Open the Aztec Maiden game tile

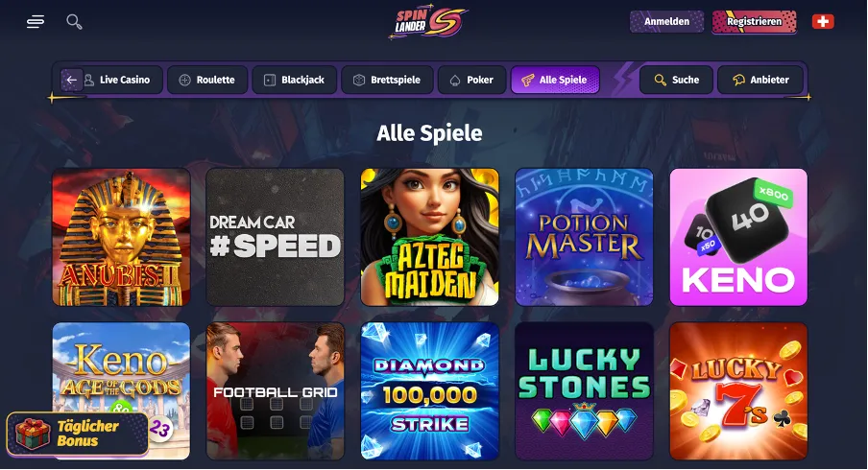(429, 237)
